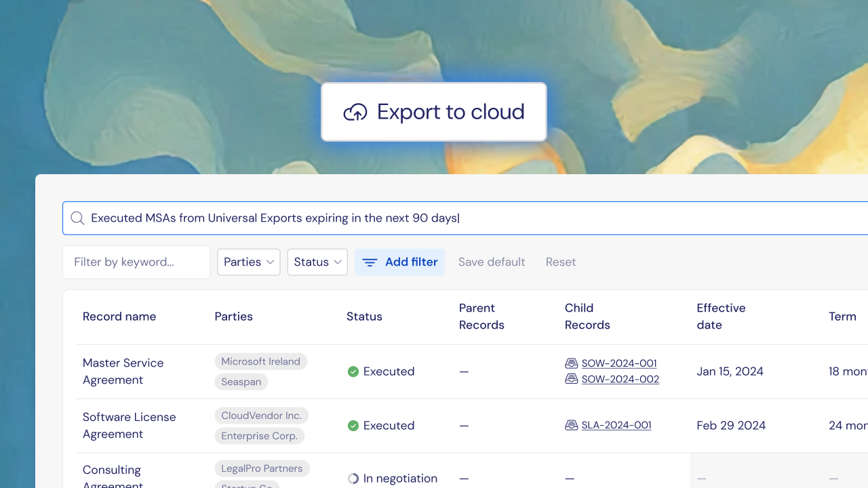Click Save default
This screenshot has width=868, height=488.
pyautogui.click(x=492, y=262)
